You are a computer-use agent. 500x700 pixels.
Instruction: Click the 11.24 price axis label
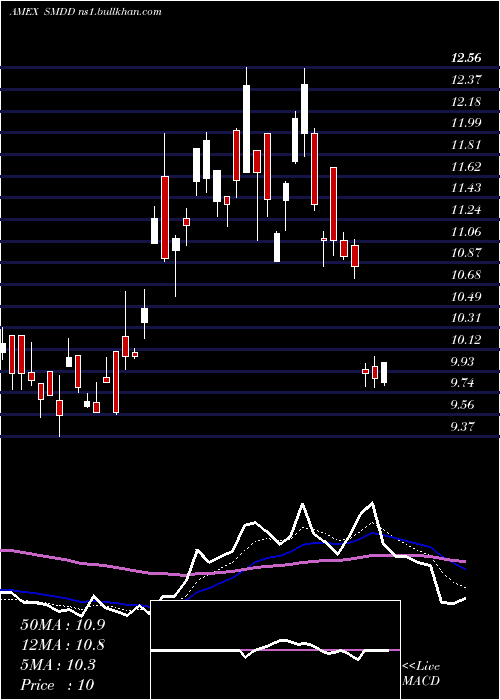[466, 210]
